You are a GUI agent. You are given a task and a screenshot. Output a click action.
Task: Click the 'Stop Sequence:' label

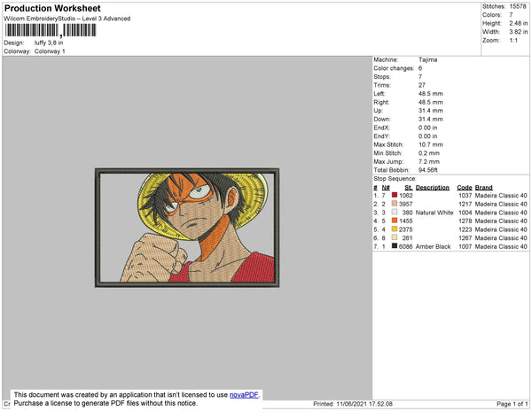point(395,179)
